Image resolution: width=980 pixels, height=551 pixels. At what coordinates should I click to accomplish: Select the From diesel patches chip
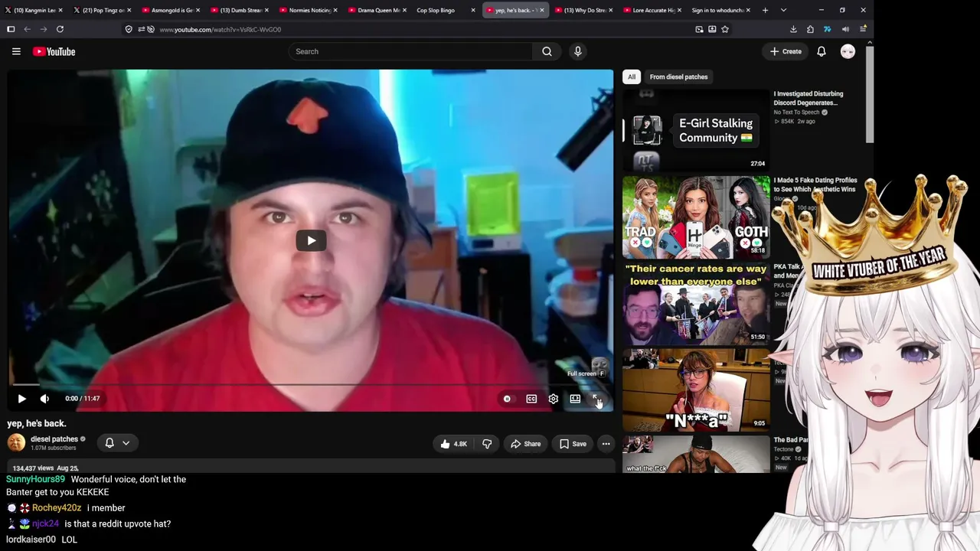678,77
